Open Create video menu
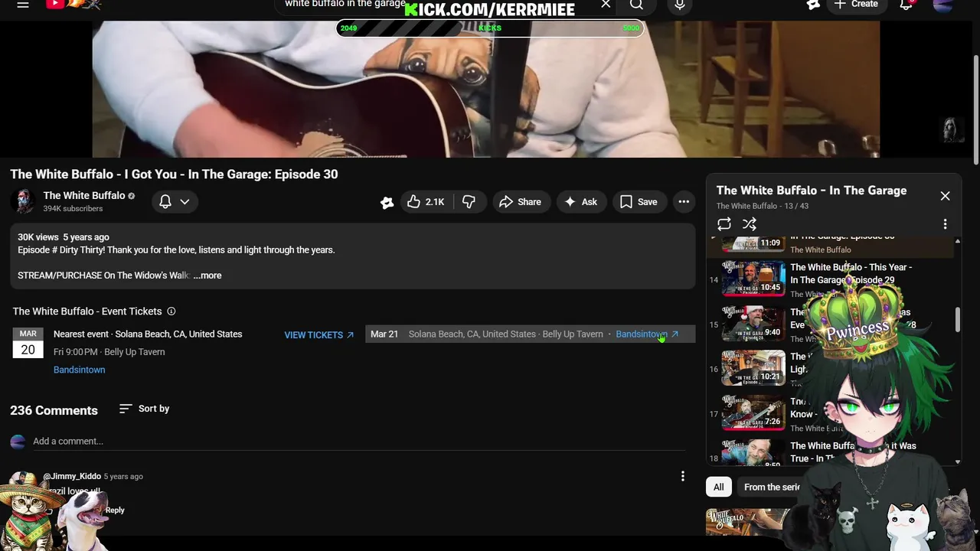The height and width of the screenshot is (551, 980). tap(856, 5)
